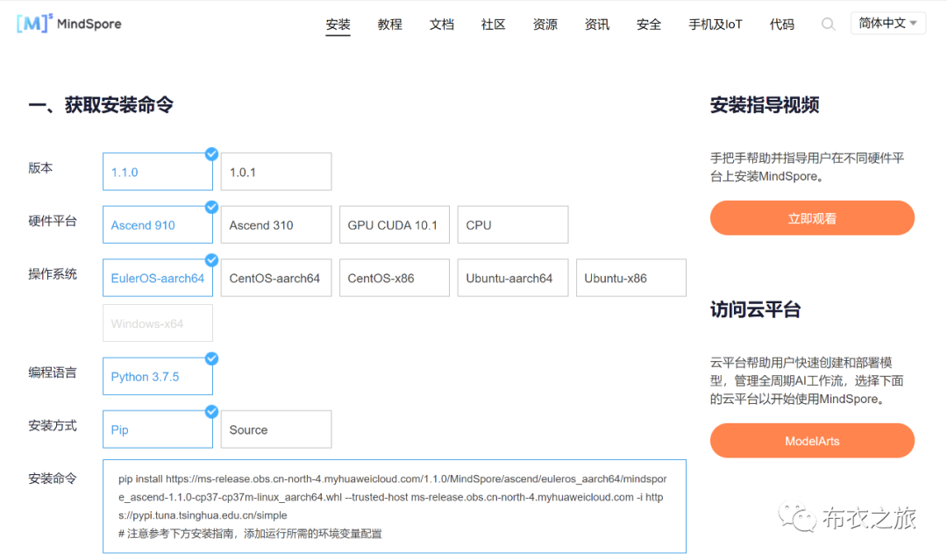Click the 编程语言 row label
The image size is (947, 560).
53,372
